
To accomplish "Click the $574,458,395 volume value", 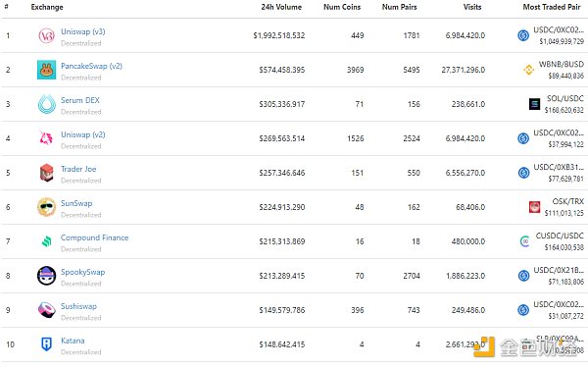I will point(282,70).
